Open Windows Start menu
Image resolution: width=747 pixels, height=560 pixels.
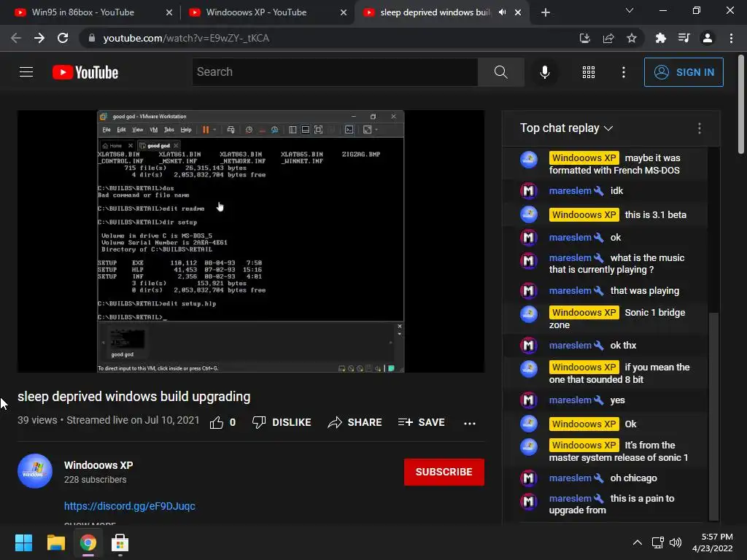click(x=23, y=542)
